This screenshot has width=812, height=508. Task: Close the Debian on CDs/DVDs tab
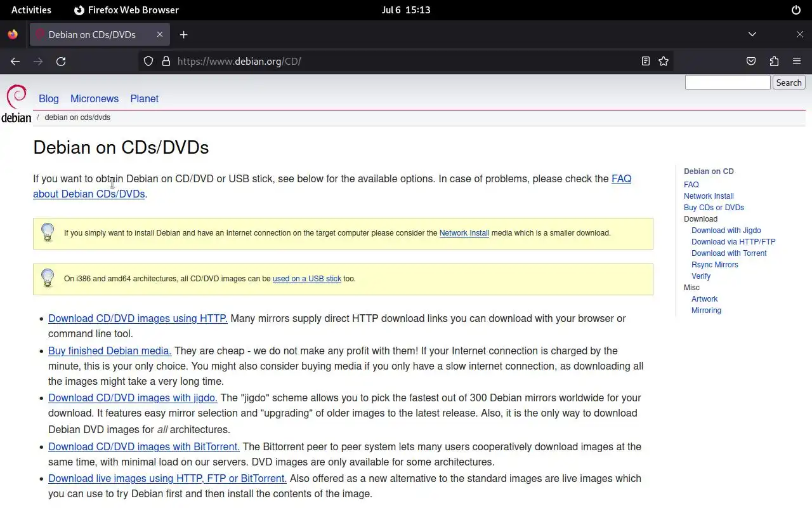click(x=160, y=35)
